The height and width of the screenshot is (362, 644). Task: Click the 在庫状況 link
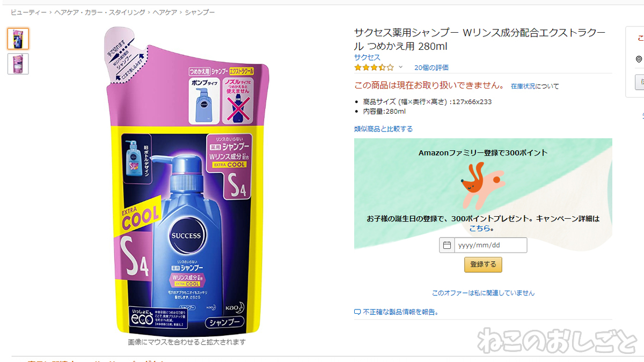[523, 86]
